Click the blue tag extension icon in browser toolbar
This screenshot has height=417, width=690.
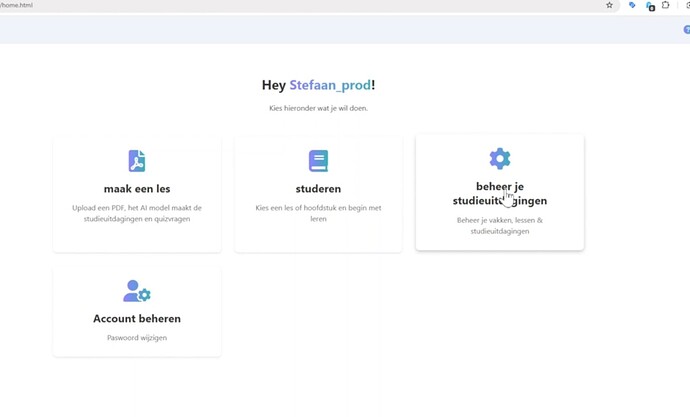click(632, 5)
